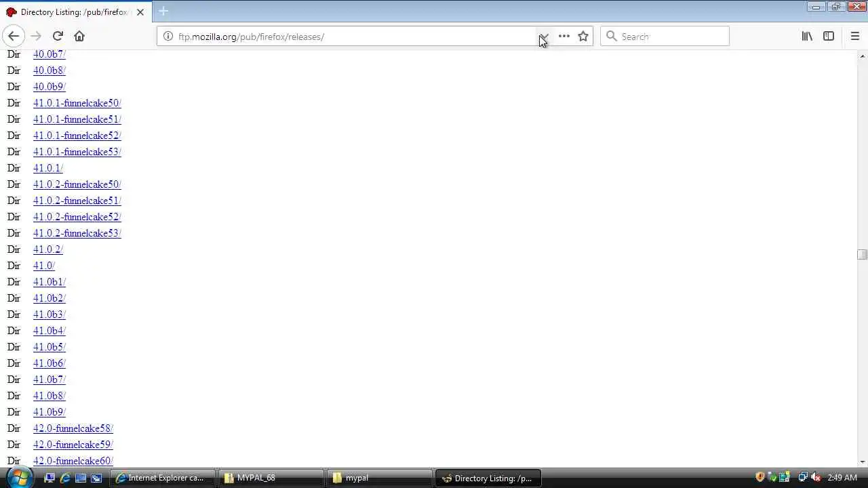This screenshot has height=488, width=868.
Task: Open 42.0-funnelcake58/ directory
Action: pos(73,428)
